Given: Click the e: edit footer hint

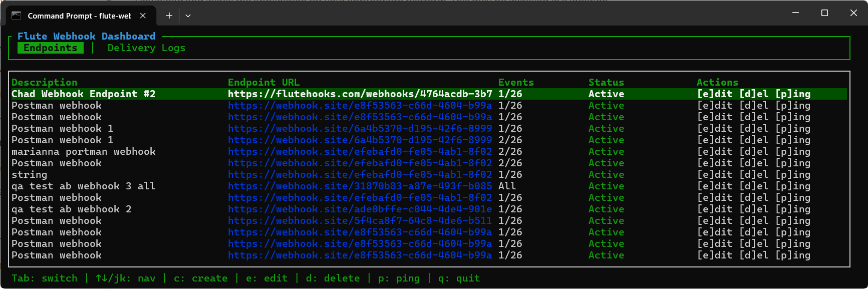Looking at the screenshot, I should coord(266,278).
